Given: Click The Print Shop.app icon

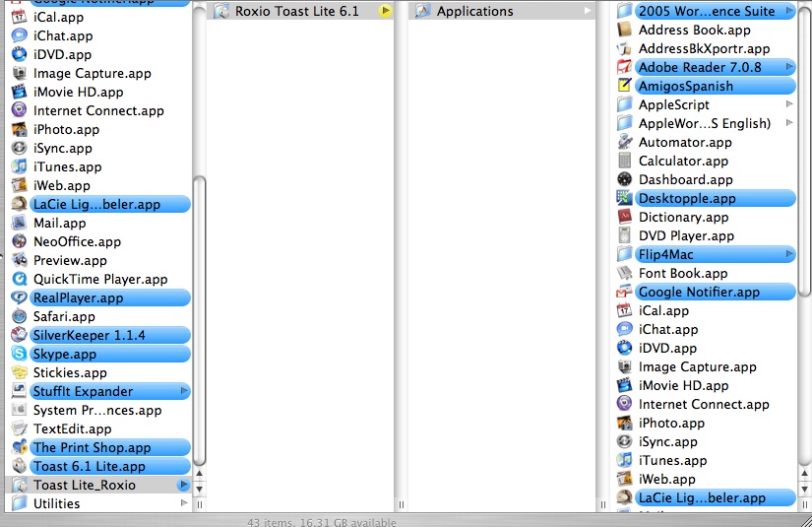Looking at the screenshot, I should (19, 447).
